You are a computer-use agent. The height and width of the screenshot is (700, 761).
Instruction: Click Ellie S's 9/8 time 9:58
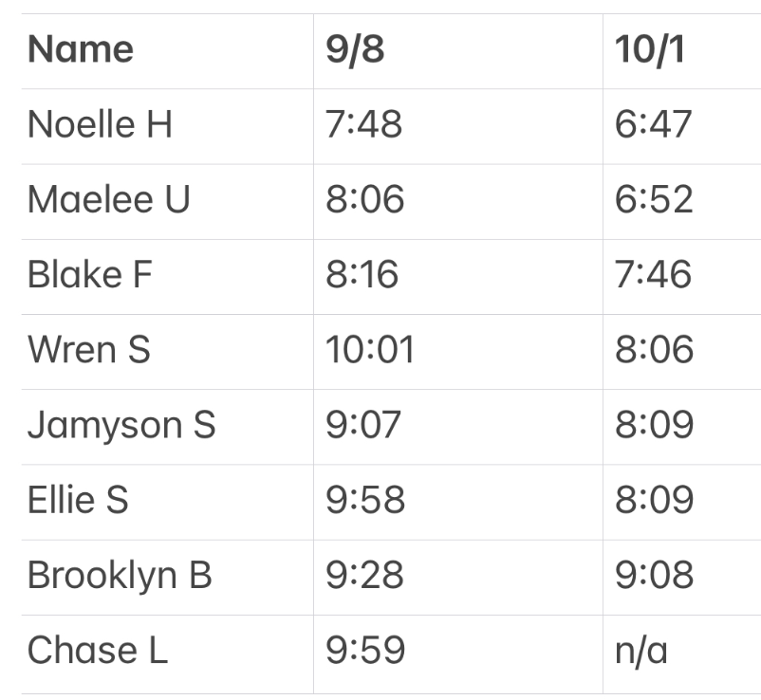tap(364, 500)
